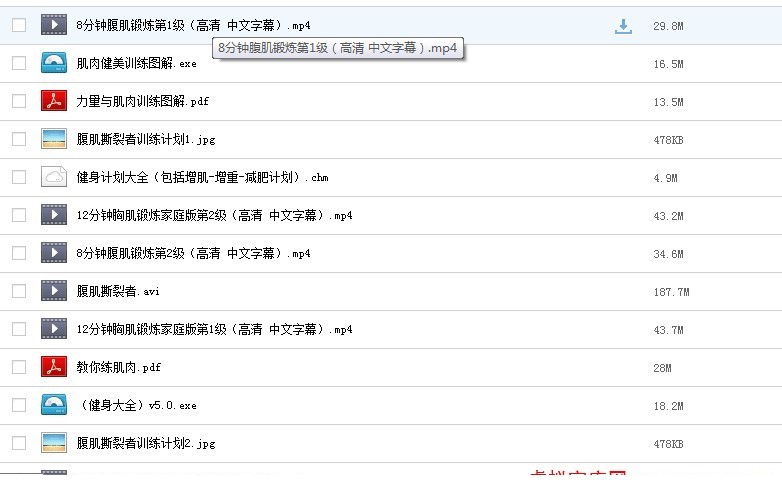Check the box for 腹肌撕裂者训练计划2.jpg
This screenshot has width=782, height=498.
pos(19,443)
